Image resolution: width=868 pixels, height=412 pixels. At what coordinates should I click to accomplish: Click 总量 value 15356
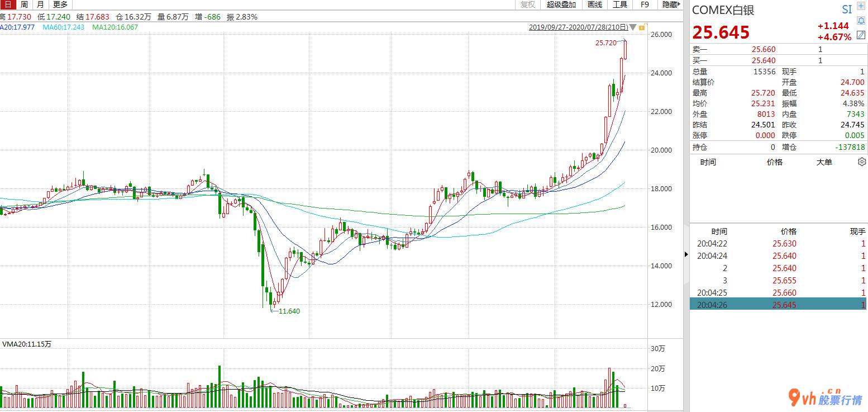[765, 72]
